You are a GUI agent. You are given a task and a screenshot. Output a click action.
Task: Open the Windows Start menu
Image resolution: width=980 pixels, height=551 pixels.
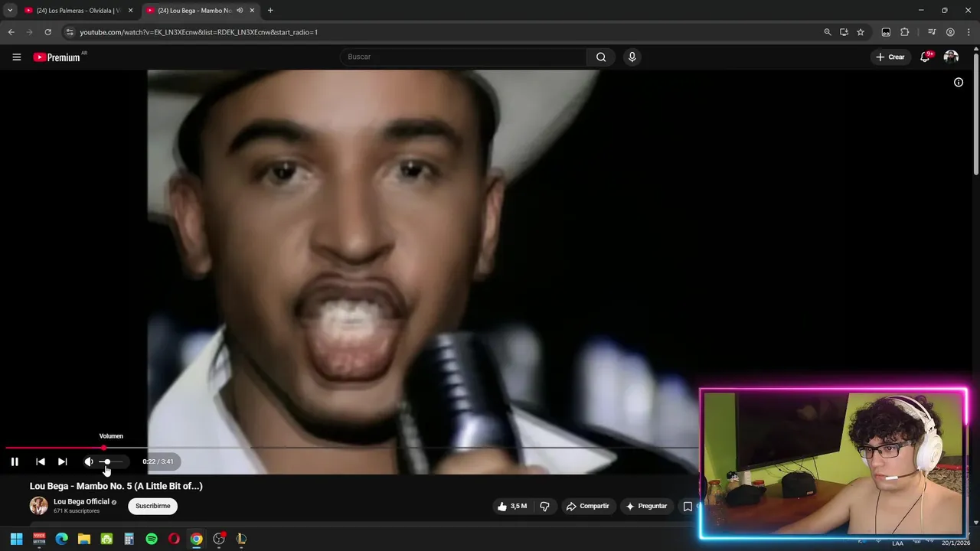click(16, 539)
